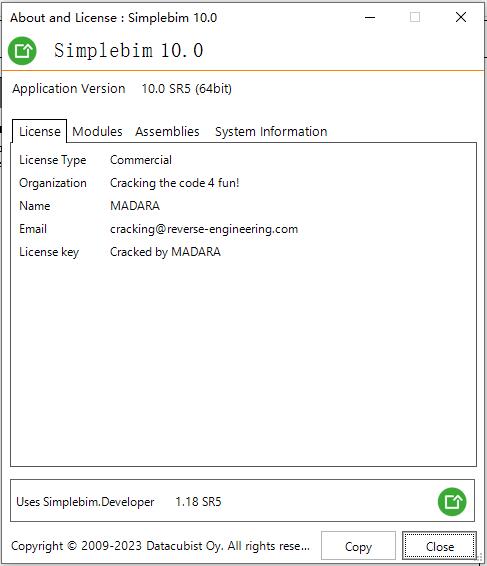Click the green Simplebim logo beside the heading
This screenshot has width=487, height=566.
(x=22, y=51)
